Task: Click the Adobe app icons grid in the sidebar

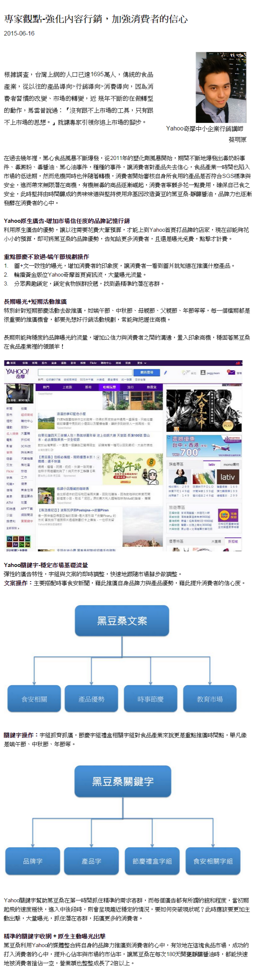Action: point(18,541)
